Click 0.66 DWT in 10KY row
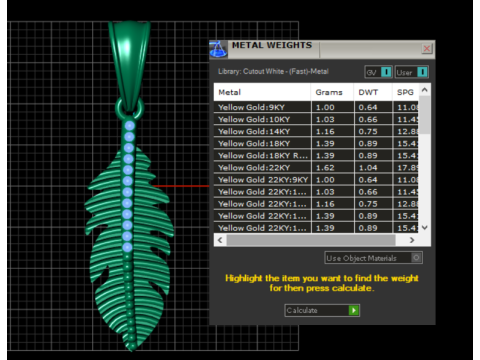 (x=368, y=119)
